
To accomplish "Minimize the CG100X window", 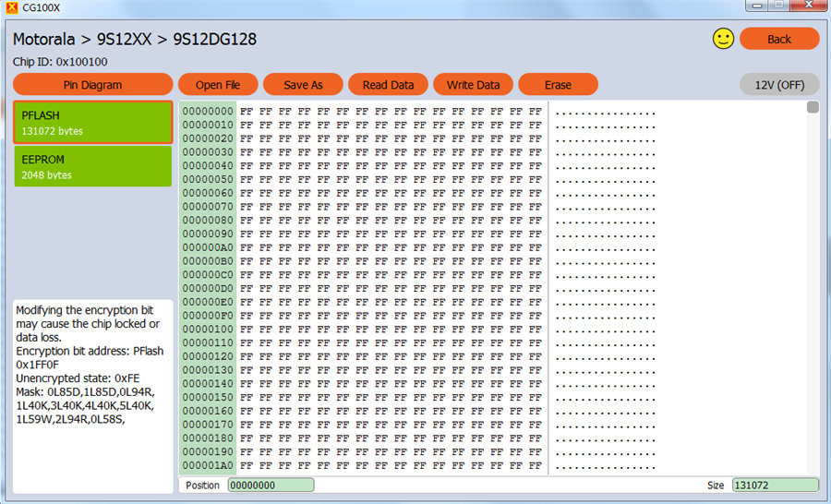I will 757,6.
